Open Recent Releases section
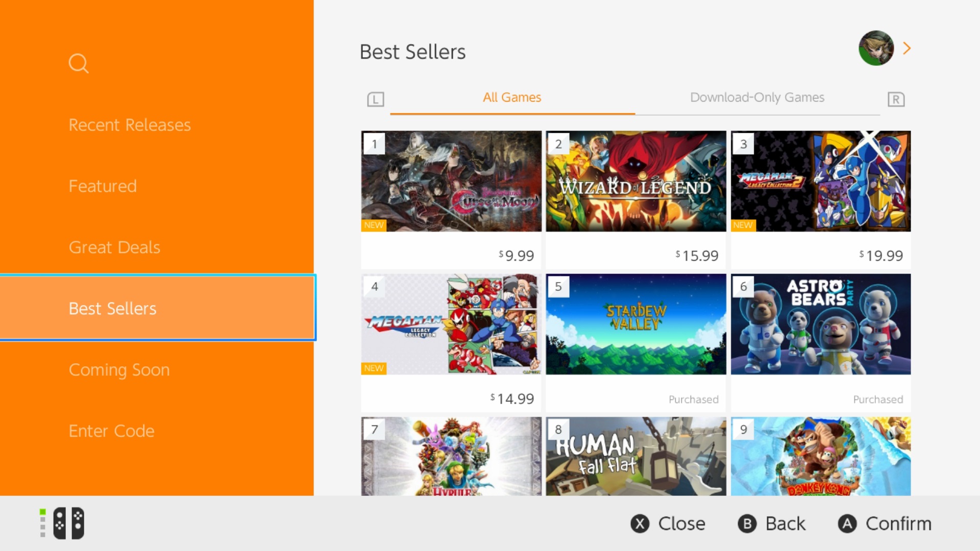 click(129, 124)
